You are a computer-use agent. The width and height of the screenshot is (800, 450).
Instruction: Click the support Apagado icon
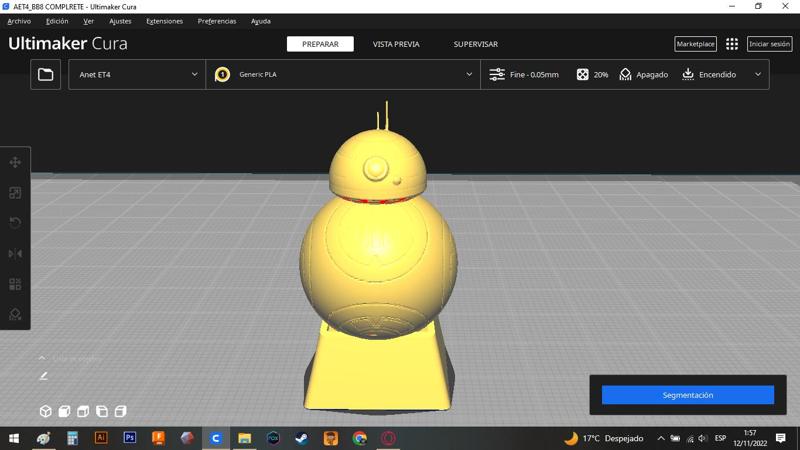coord(625,74)
